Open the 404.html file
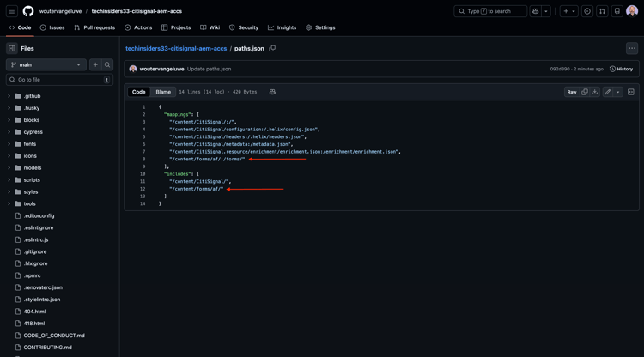The width and height of the screenshot is (644, 357). 34,312
